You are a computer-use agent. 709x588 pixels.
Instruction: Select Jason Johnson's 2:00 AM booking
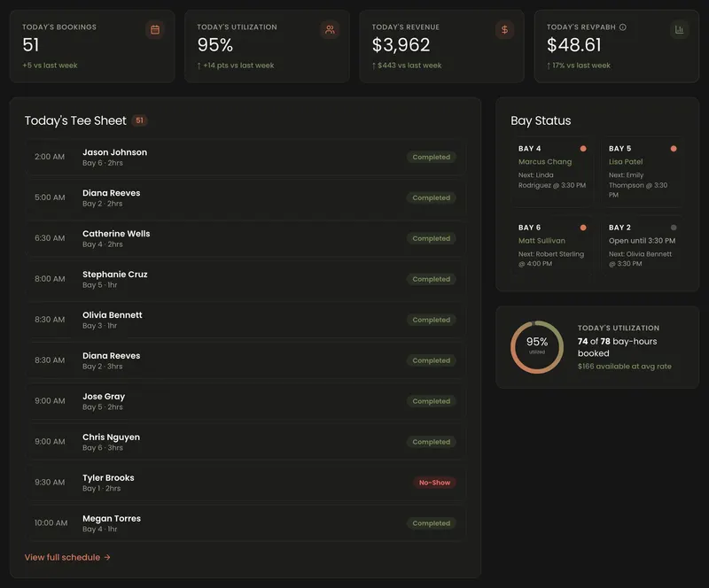pos(246,158)
